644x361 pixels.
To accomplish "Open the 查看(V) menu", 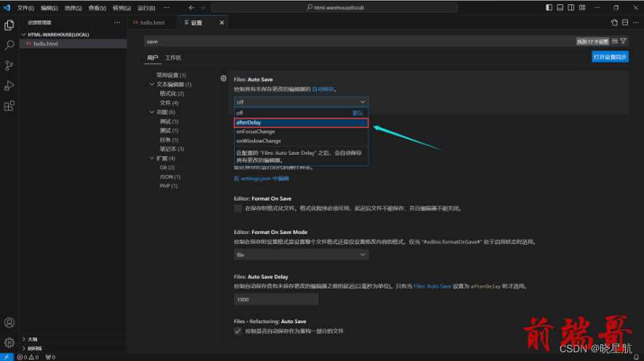I will point(97,8).
